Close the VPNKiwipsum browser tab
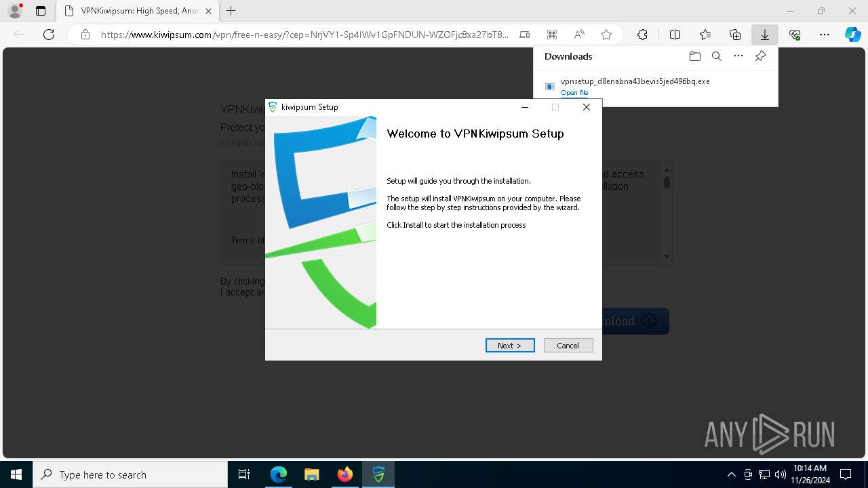868x488 pixels. tap(208, 11)
